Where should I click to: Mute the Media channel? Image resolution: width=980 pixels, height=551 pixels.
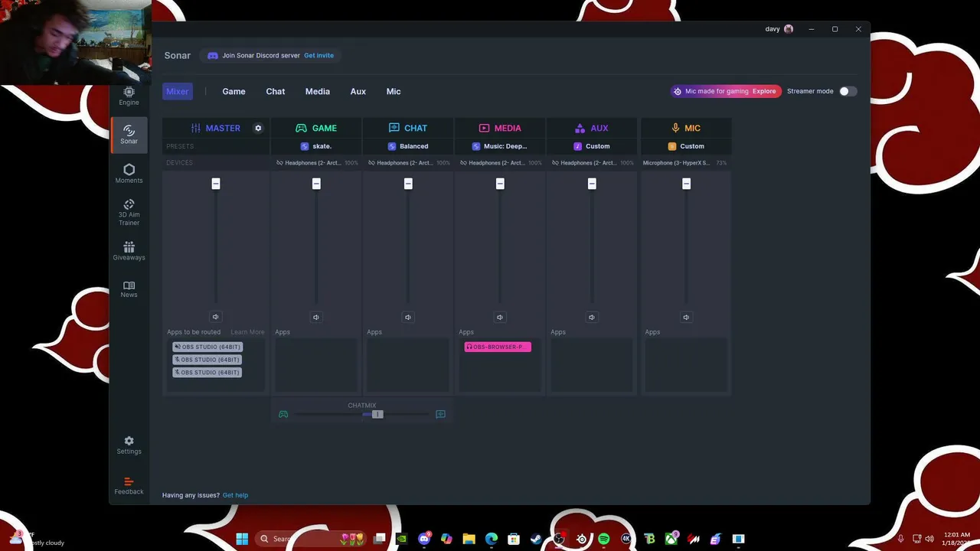(500, 317)
